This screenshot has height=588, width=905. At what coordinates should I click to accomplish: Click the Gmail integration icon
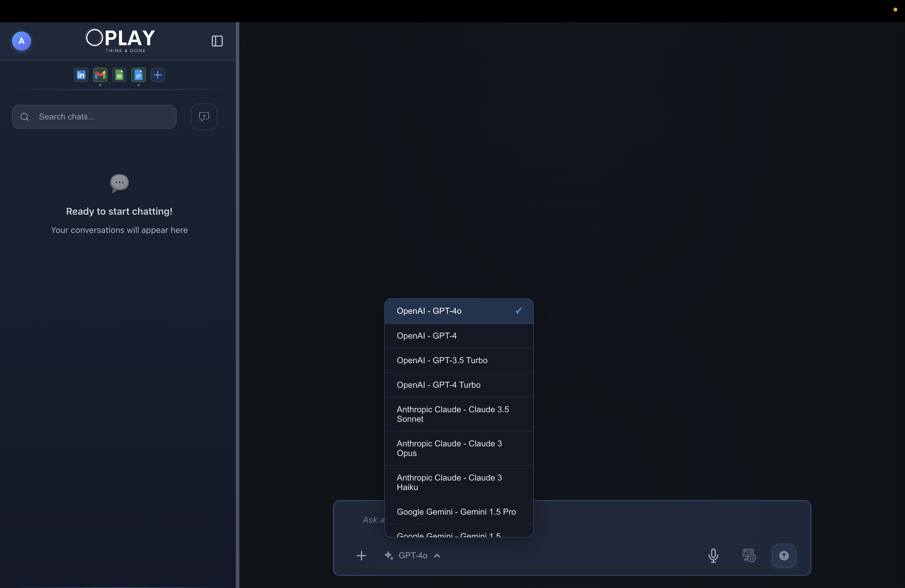[x=100, y=75]
